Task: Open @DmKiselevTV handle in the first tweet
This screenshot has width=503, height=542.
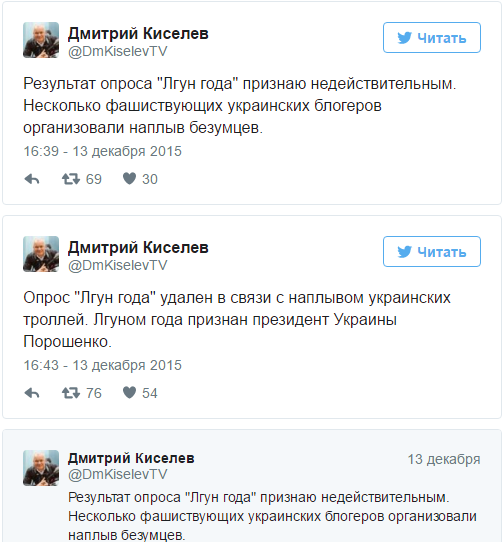Action: coord(118,52)
